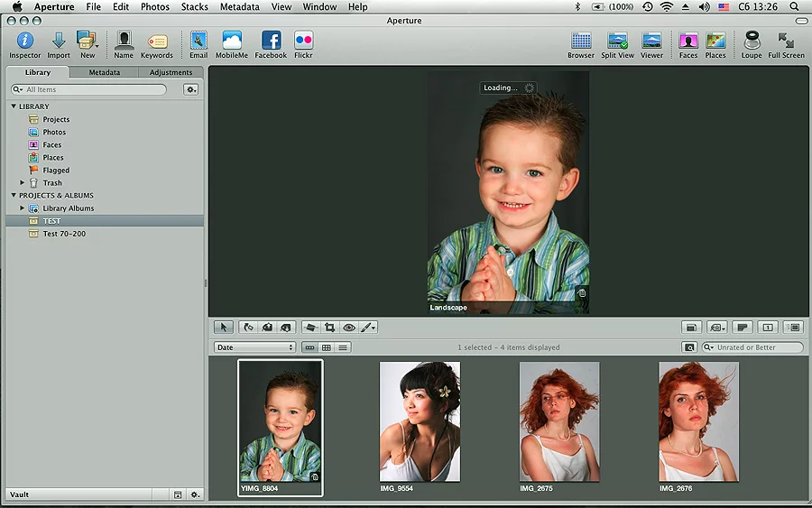Open the Stacks menu
812x508 pixels.
(195, 6)
